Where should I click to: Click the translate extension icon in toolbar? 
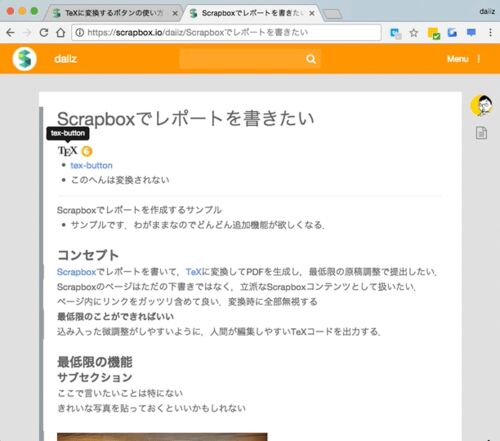(x=396, y=33)
